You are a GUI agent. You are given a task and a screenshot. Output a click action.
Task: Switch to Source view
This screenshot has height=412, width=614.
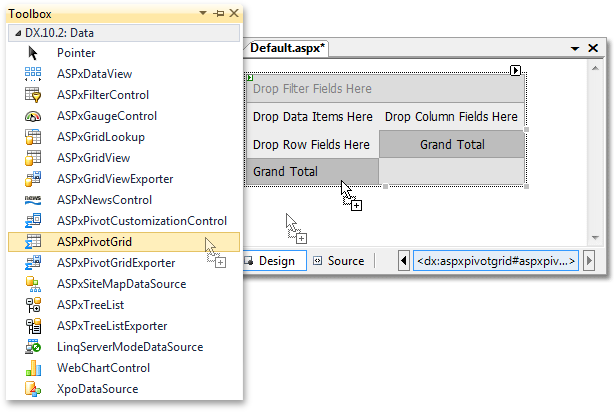pos(339,261)
